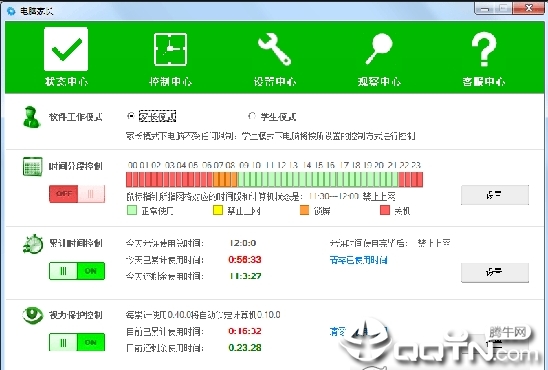Toggle the time period control OFF switch
Screen dimensions: 548x370
pos(77,194)
